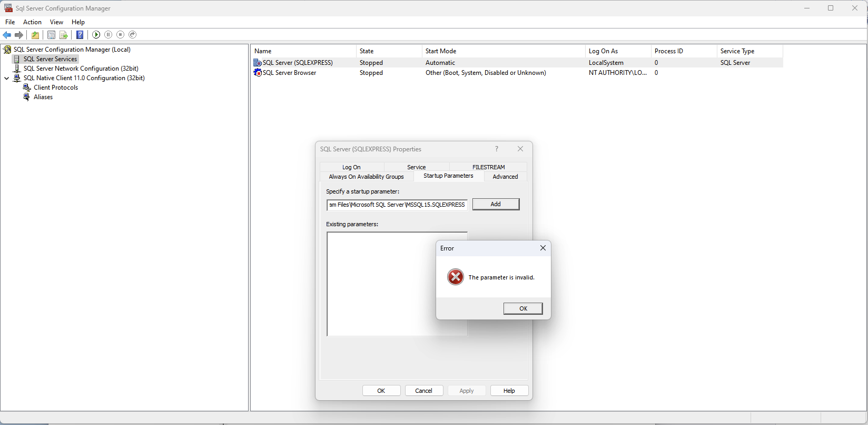
Task: Close the Error dialog with X
Action: click(x=543, y=248)
